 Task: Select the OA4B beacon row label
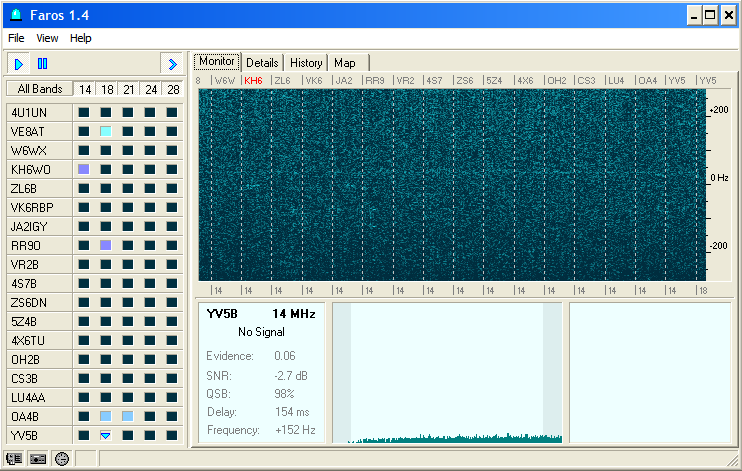coord(40,417)
